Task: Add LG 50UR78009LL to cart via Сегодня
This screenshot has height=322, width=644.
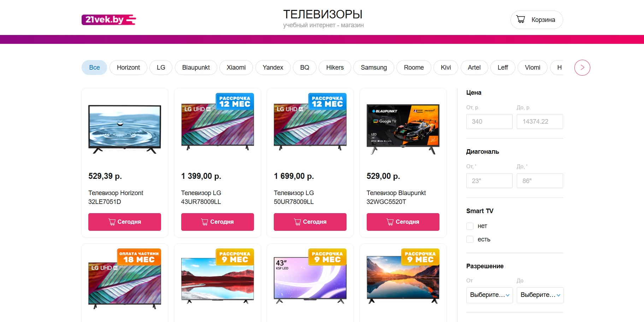Action: pos(310,222)
